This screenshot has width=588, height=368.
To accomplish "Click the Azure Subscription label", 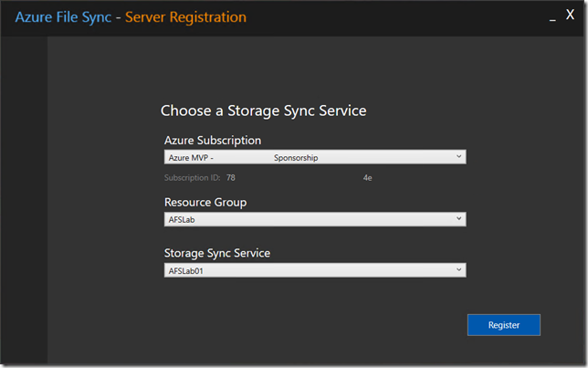I will [x=213, y=141].
